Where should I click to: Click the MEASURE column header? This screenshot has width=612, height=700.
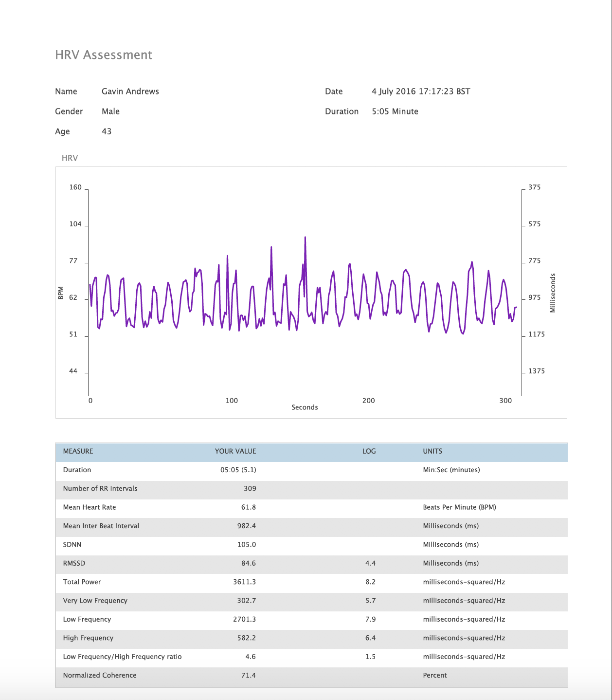78,451
